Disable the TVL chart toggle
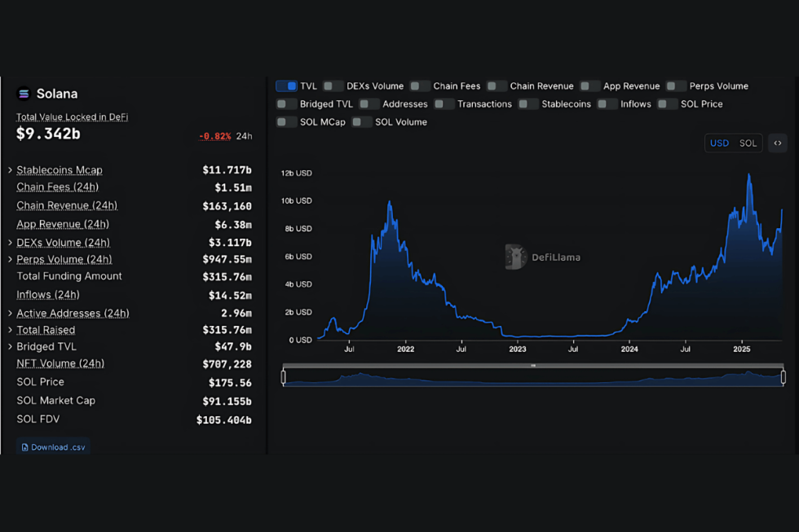 (286, 86)
